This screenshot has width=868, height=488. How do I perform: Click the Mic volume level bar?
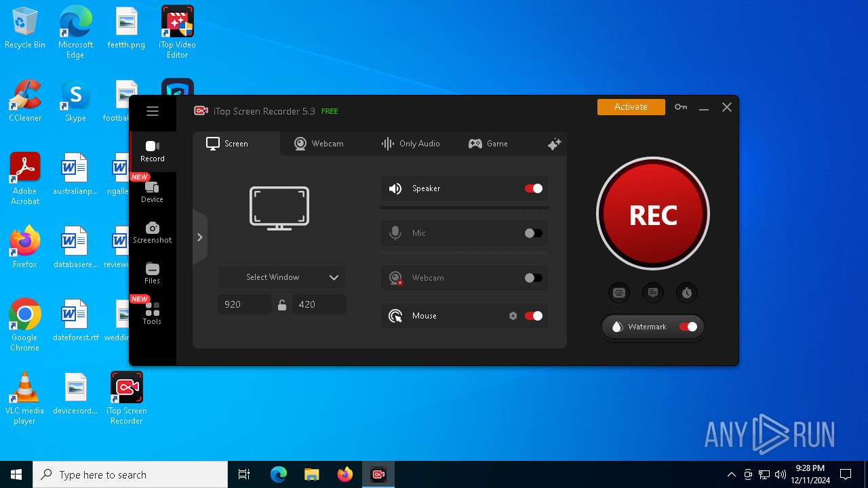(x=465, y=253)
